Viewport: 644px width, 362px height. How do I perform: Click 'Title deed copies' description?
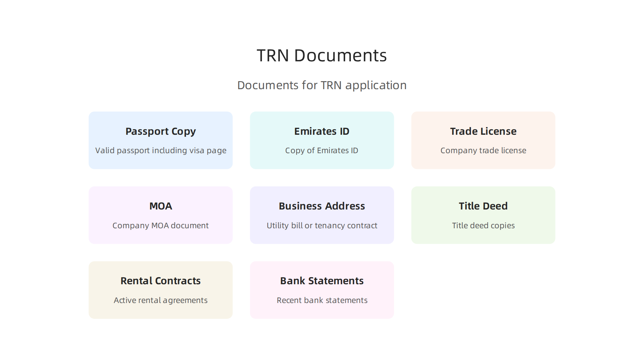tap(483, 225)
